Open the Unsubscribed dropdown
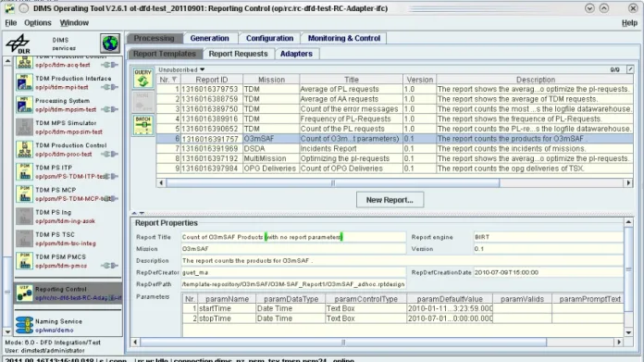Viewport: 644px width, 362px height. [181, 69]
